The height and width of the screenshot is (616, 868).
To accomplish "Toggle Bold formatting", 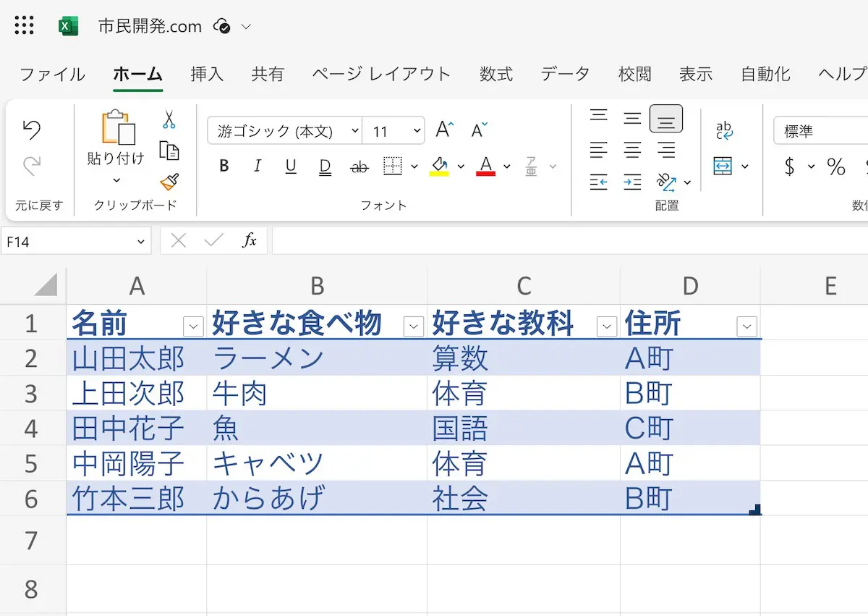I will click(x=224, y=166).
